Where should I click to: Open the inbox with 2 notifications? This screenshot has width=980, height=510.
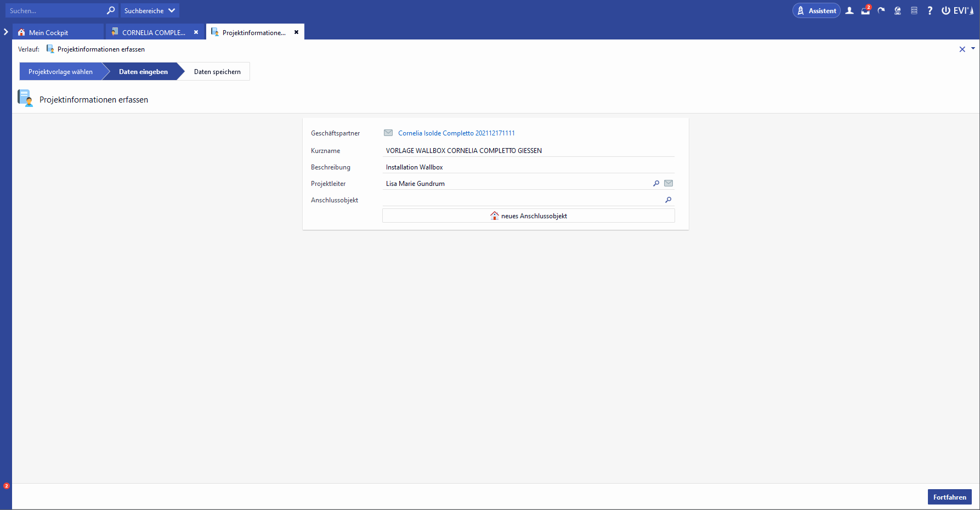click(865, 10)
